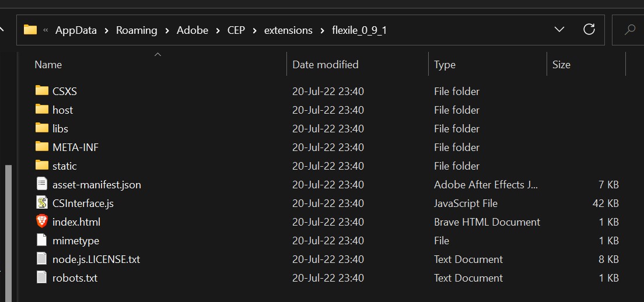Viewport: 644px width, 302px height.
Task: Go to the extensions folder breadcrumb
Action: click(288, 30)
